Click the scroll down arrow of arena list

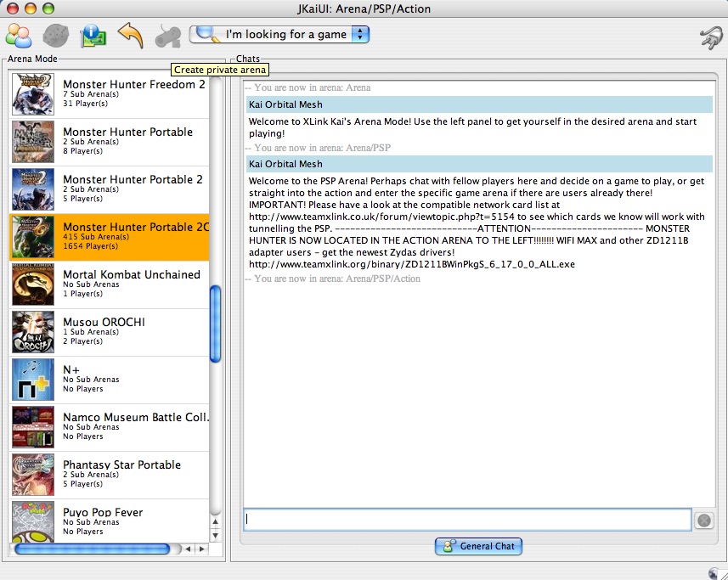[215, 536]
